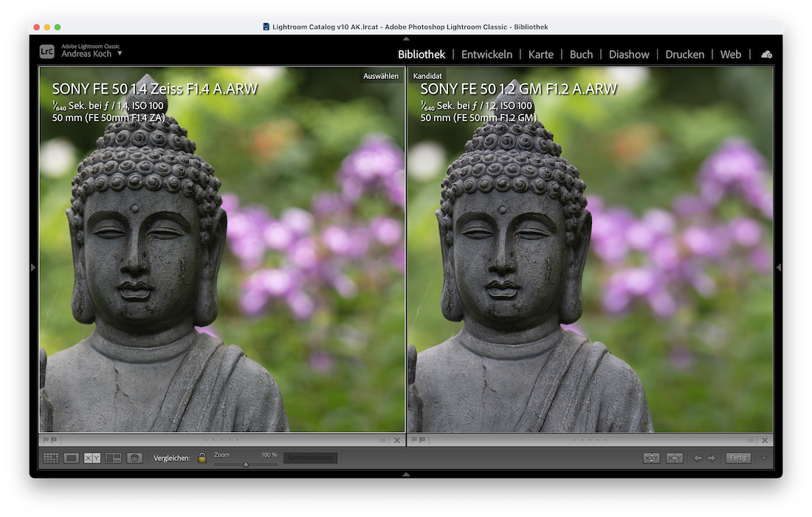Click the Make Select icon (X to Y)
Viewport: 812px width, 517px height.
pyautogui.click(x=674, y=458)
